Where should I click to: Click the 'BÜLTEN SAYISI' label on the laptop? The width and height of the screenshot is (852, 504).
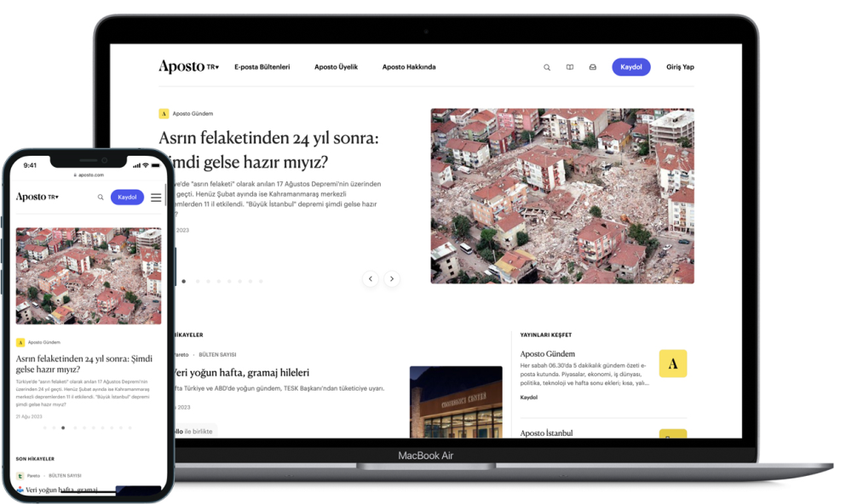(x=217, y=355)
